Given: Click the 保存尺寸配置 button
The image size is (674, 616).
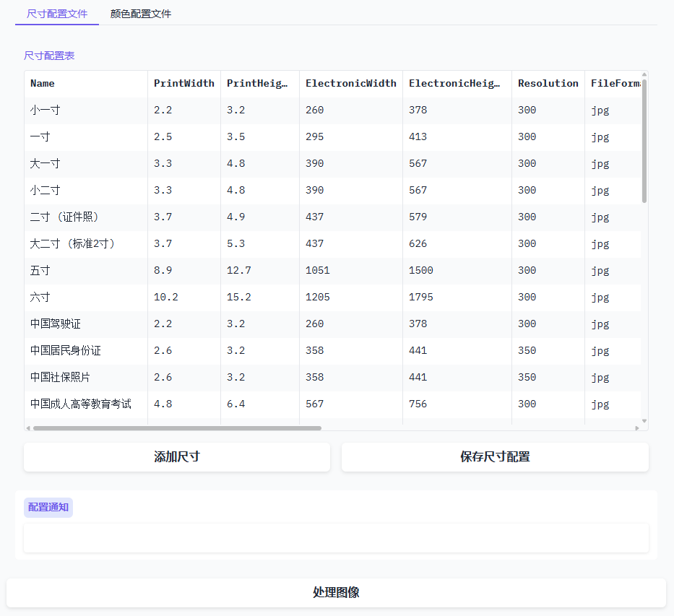Looking at the screenshot, I should [495, 457].
